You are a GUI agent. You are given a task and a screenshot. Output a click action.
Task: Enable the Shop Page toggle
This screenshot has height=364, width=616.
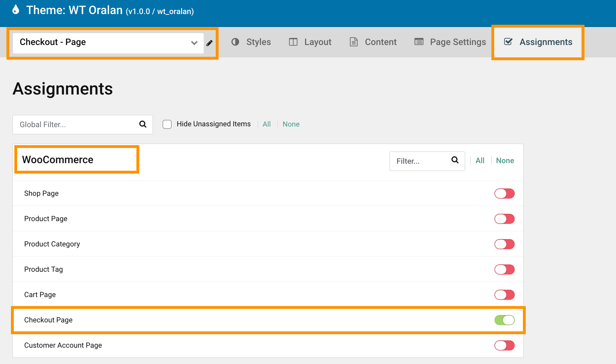505,194
